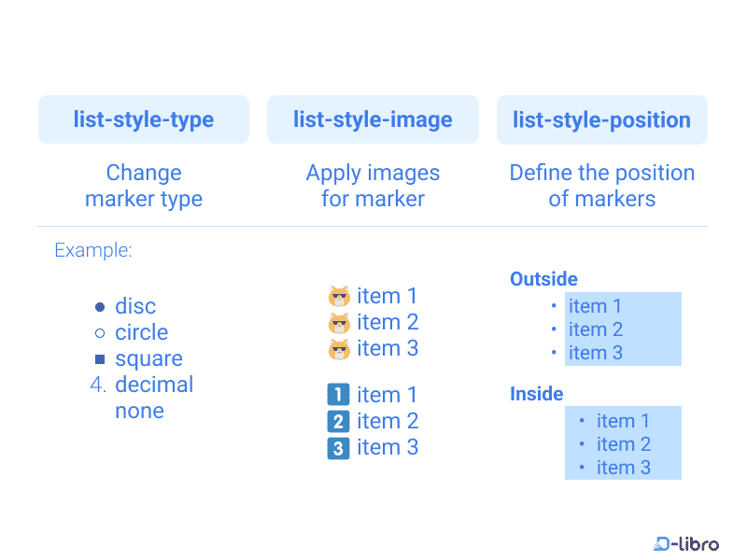
Task: Click the blue number 3 marker icon
Action: [x=338, y=448]
